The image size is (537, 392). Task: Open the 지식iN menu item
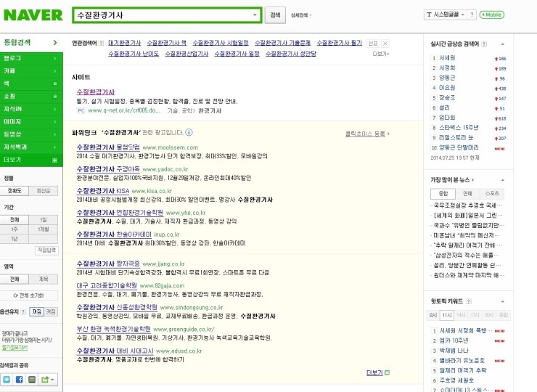tap(31, 109)
